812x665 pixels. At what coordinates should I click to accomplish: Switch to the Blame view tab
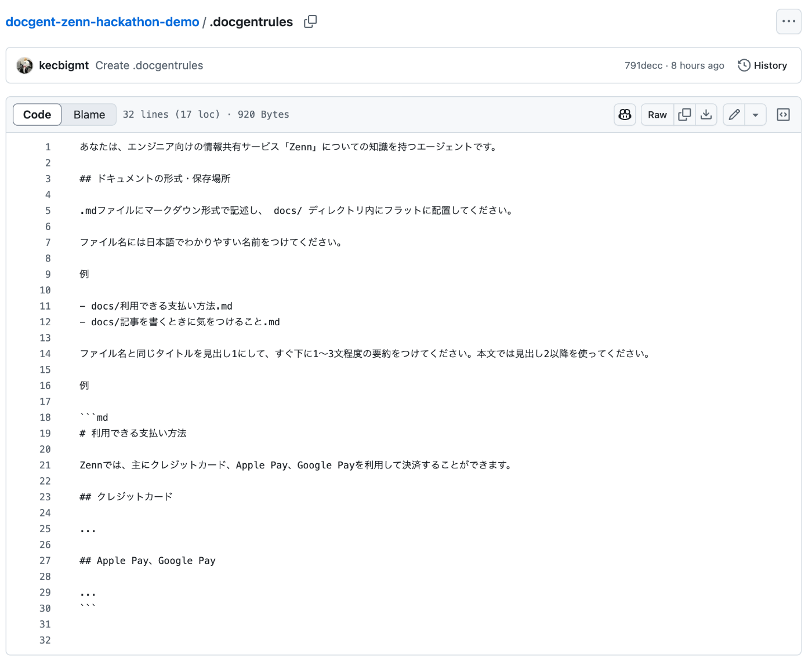coord(89,115)
